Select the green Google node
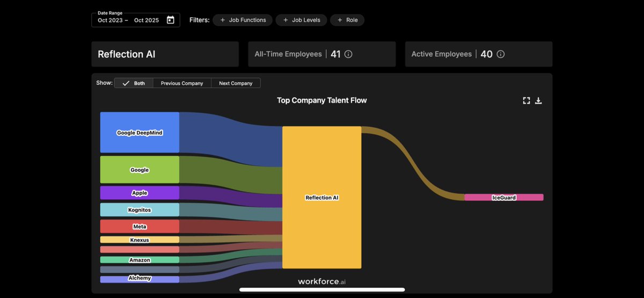The height and width of the screenshot is (298, 644). pyautogui.click(x=140, y=170)
